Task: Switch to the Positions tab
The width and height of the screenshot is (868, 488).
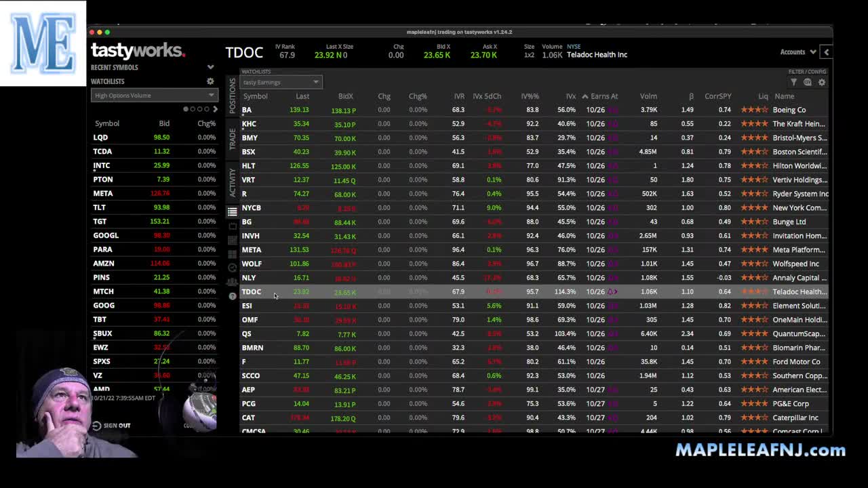Action: pyautogui.click(x=232, y=96)
